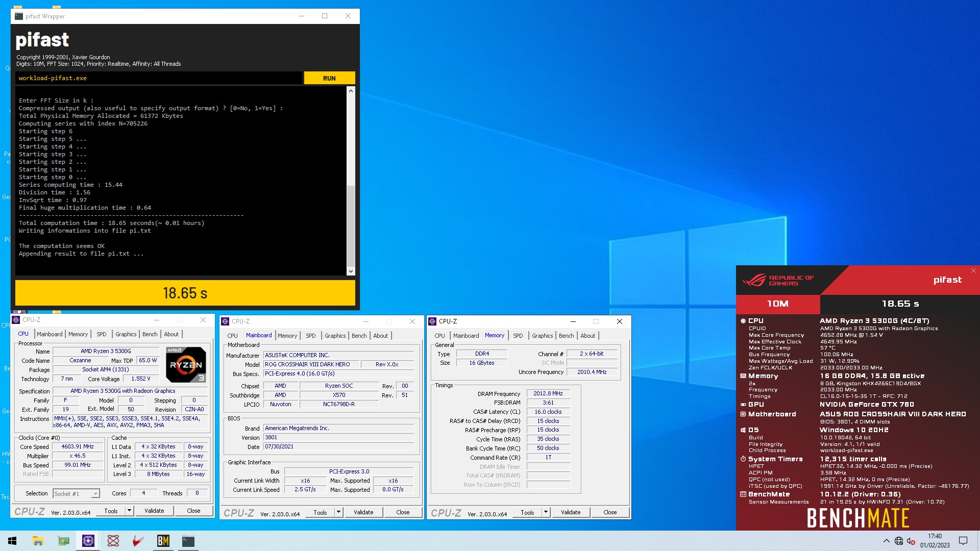
Task: Click the right CPU-Z window title icon
Action: click(432, 321)
